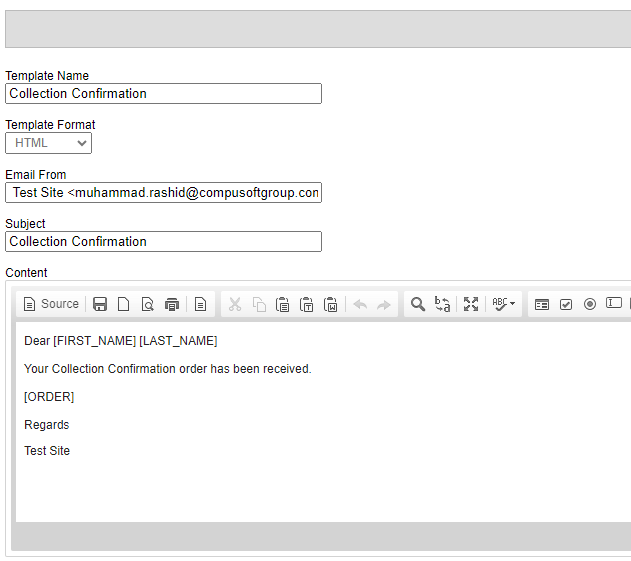The image size is (631, 561).
Task: Click the Paste clipboard icon
Action: (x=283, y=304)
